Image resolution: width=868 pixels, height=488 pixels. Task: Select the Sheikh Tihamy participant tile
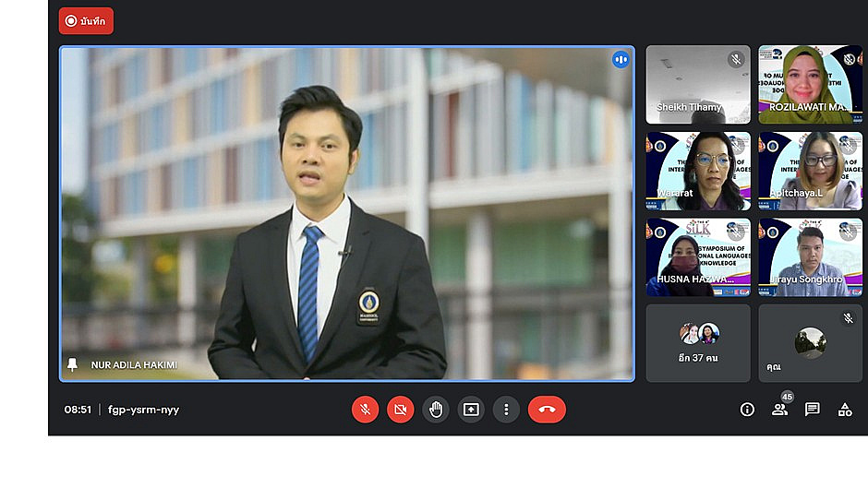click(698, 84)
